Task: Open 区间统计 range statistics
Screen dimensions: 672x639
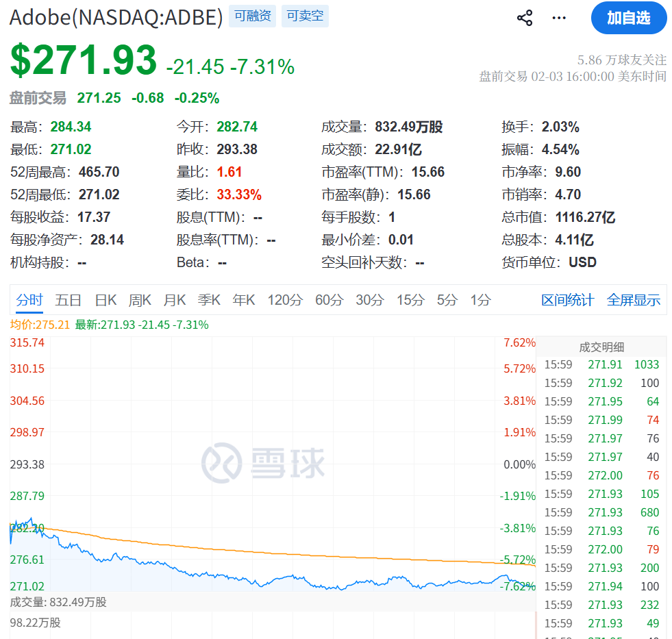Action: [567, 299]
